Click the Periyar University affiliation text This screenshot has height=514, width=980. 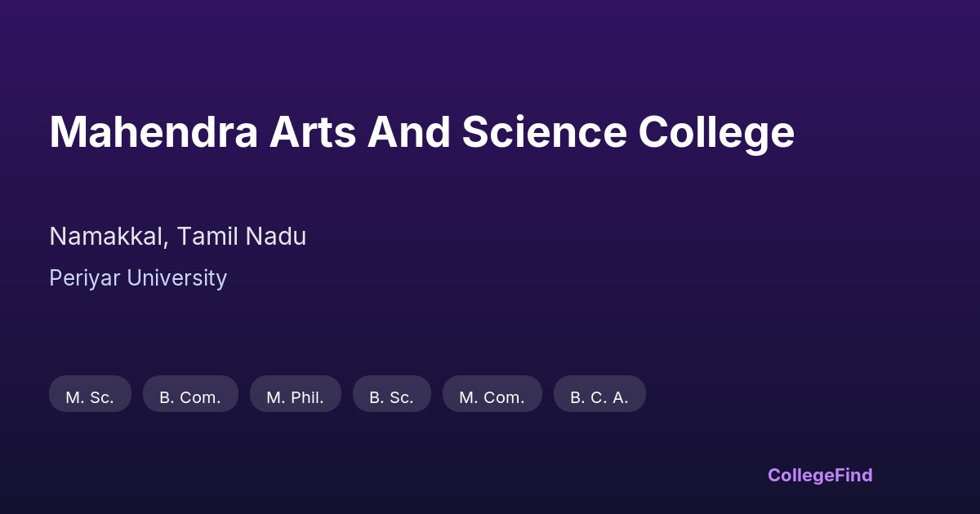point(138,278)
